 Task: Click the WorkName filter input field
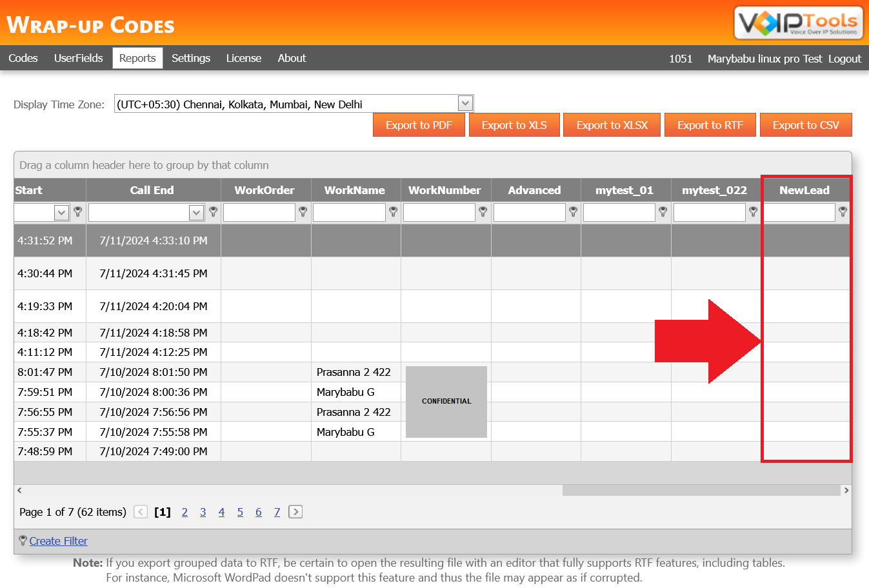(349, 212)
